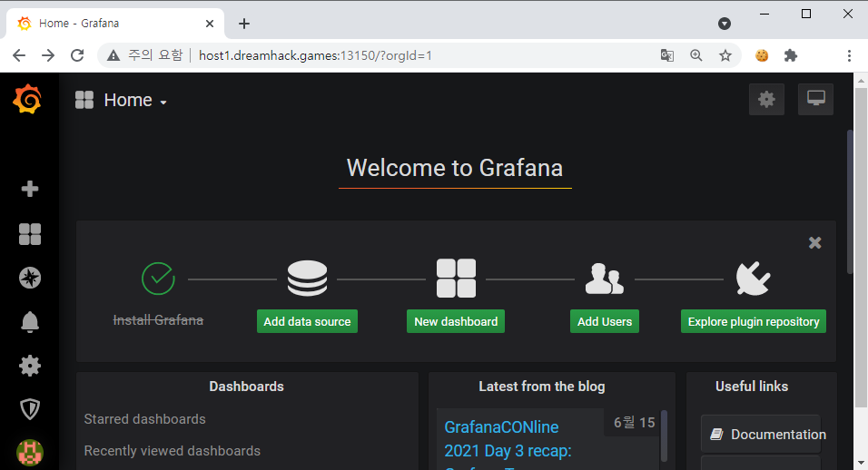Screen dimensions: 868x470
Task: Click the New dashboard button
Action: [456, 321]
